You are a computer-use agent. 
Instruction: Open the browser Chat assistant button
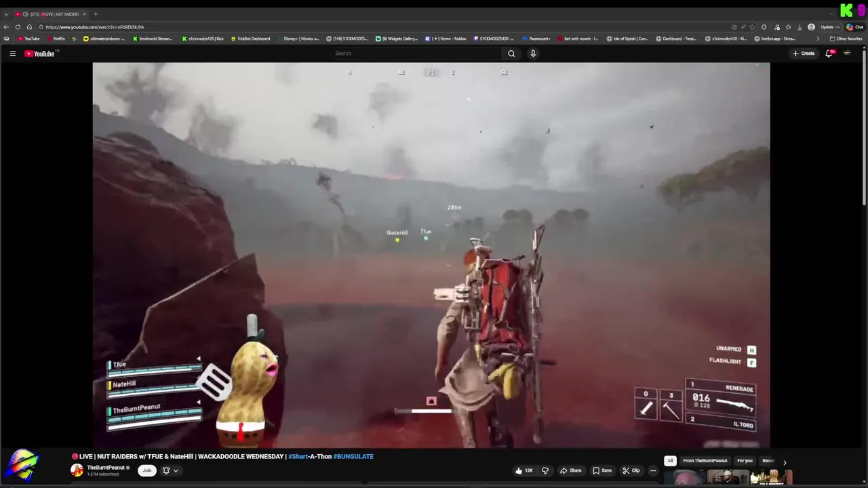pyautogui.click(x=854, y=27)
